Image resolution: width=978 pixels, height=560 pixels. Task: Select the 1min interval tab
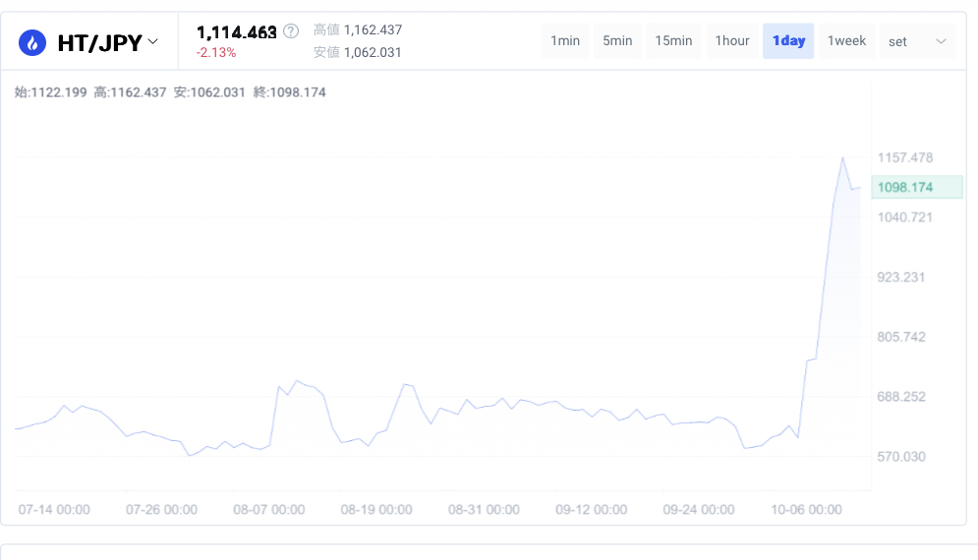[x=565, y=41]
